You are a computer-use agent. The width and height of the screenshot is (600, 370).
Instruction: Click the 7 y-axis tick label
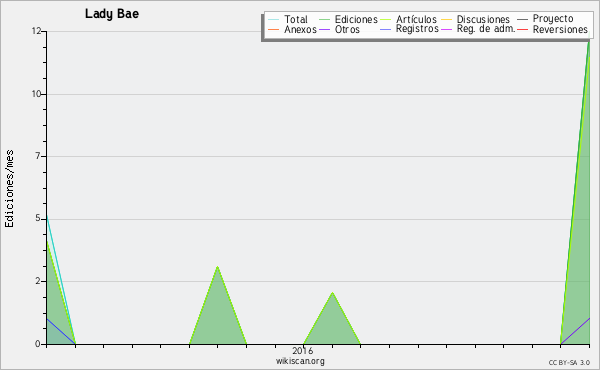point(38,156)
